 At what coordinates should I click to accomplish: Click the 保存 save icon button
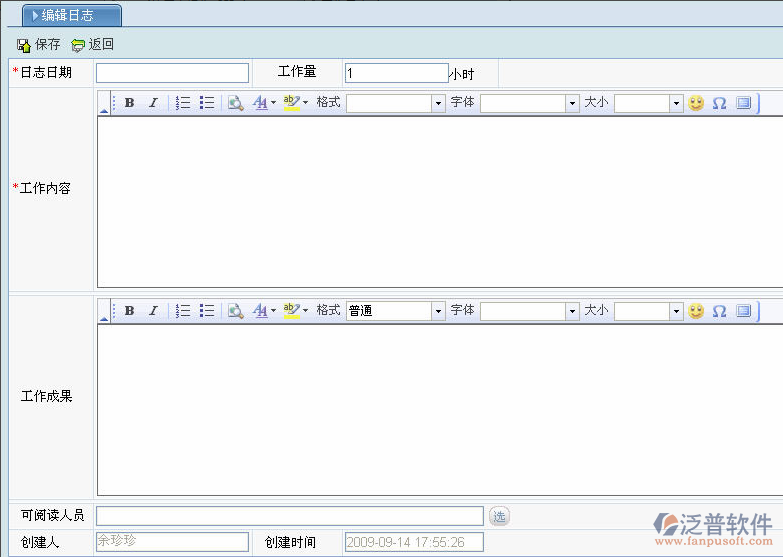(38, 44)
